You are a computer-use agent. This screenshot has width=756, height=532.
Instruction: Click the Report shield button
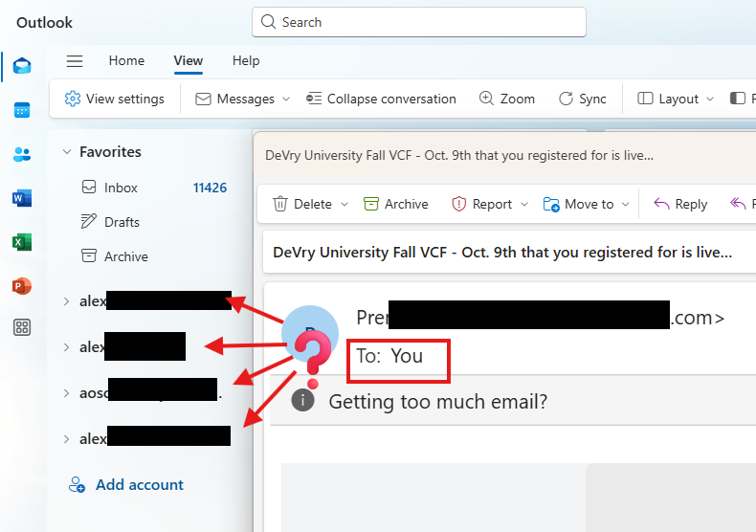click(x=481, y=205)
